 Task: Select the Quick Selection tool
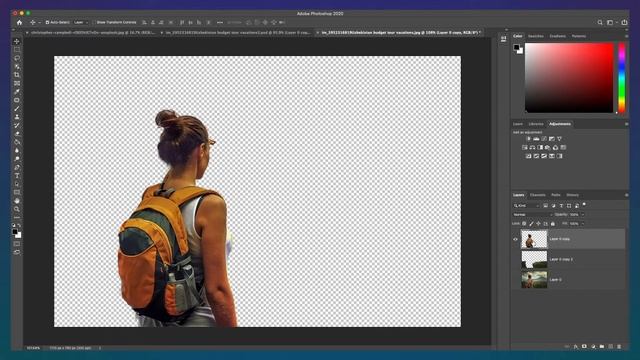[17, 67]
